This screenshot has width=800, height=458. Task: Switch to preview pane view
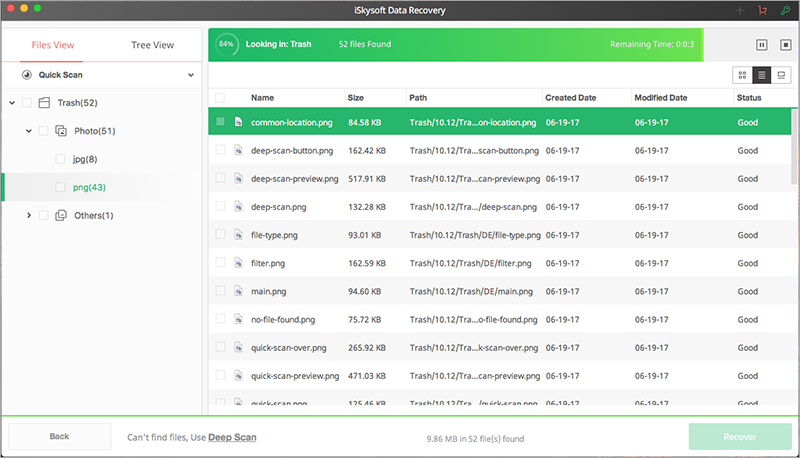[781, 75]
